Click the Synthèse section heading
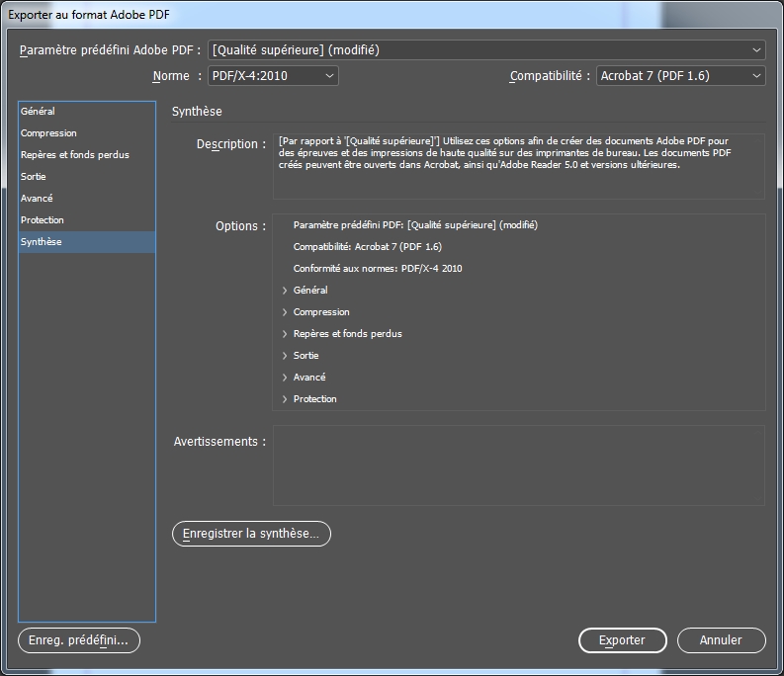 [x=197, y=112]
